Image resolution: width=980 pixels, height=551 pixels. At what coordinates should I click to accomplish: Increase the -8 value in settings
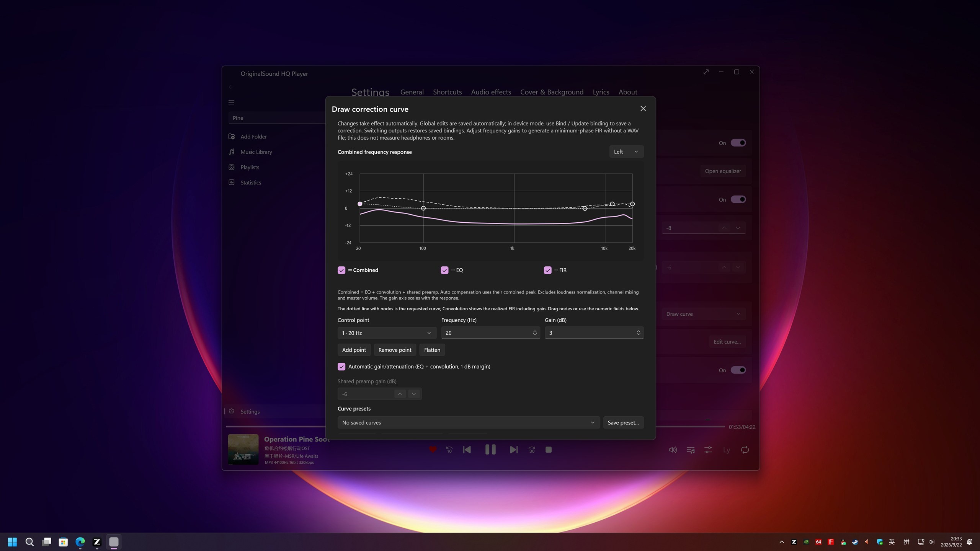[x=724, y=228]
